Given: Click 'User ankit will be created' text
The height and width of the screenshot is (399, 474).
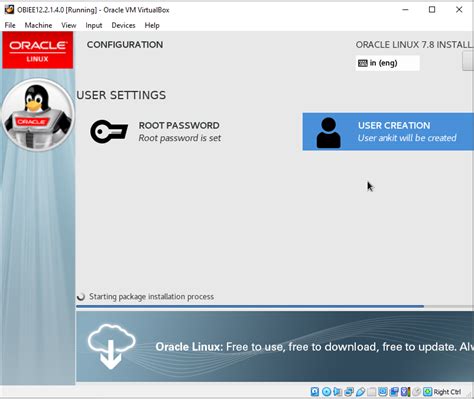Looking at the screenshot, I should [x=407, y=138].
